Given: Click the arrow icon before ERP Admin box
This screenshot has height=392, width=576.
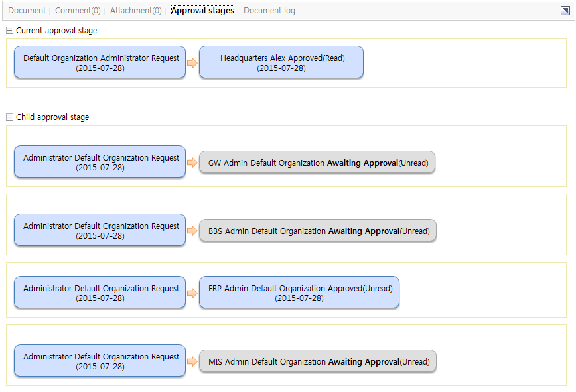Looking at the screenshot, I should point(192,293).
